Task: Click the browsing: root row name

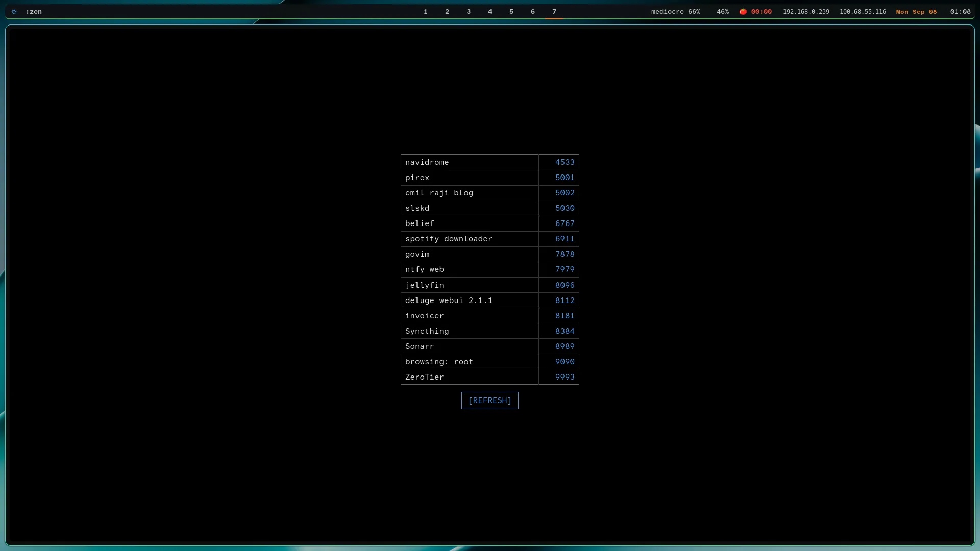Action: click(439, 362)
